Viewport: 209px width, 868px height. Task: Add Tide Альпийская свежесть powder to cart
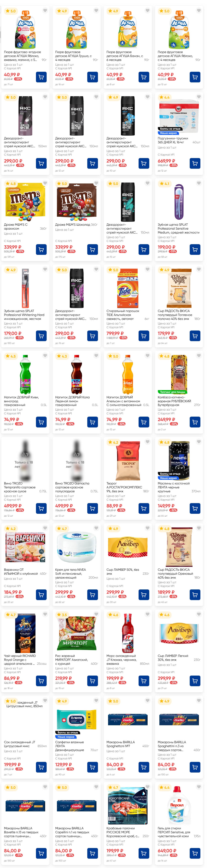144,336
